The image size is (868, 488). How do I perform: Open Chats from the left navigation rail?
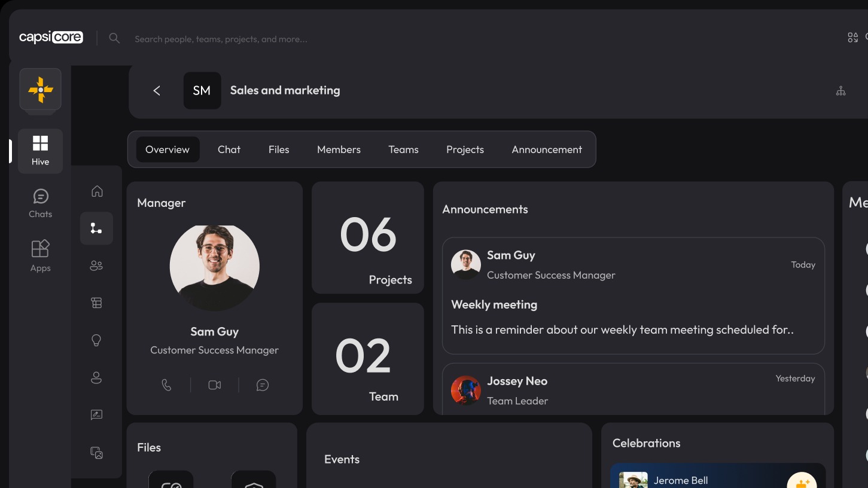pos(40,203)
